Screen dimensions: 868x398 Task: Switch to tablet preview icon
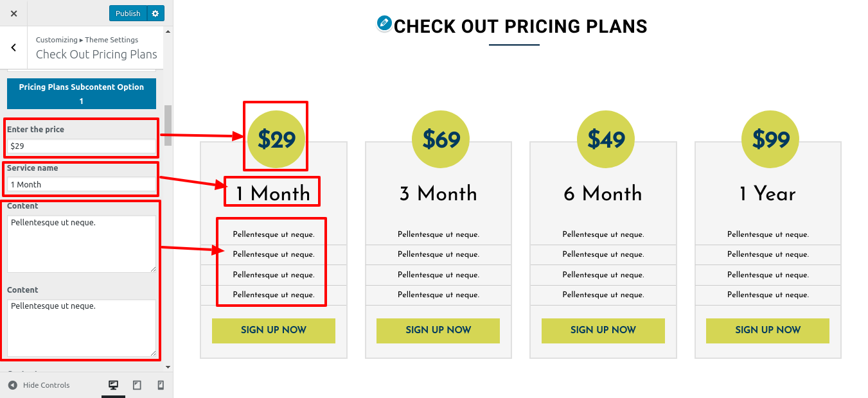(x=137, y=385)
